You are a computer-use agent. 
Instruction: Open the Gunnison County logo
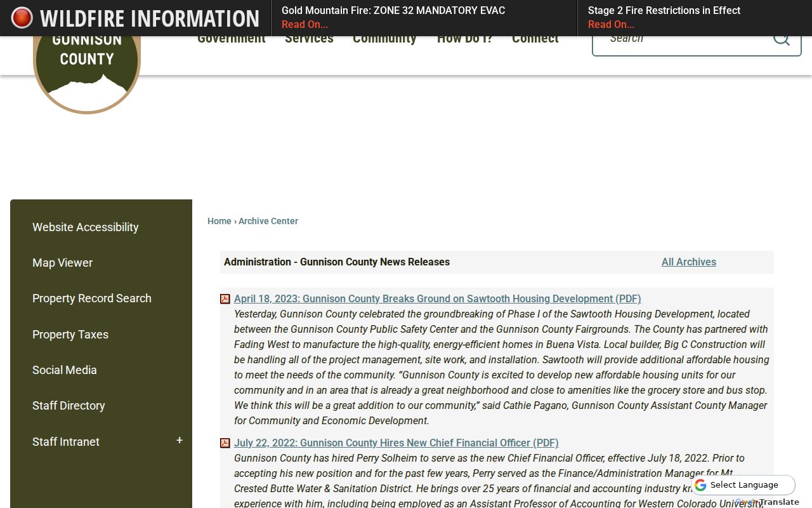tap(87, 75)
